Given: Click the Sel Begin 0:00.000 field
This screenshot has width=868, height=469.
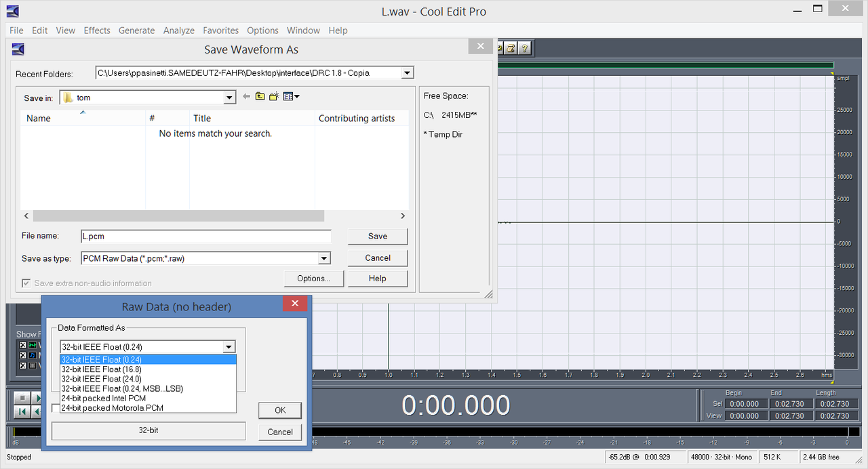Looking at the screenshot, I should click(x=746, y=404).
